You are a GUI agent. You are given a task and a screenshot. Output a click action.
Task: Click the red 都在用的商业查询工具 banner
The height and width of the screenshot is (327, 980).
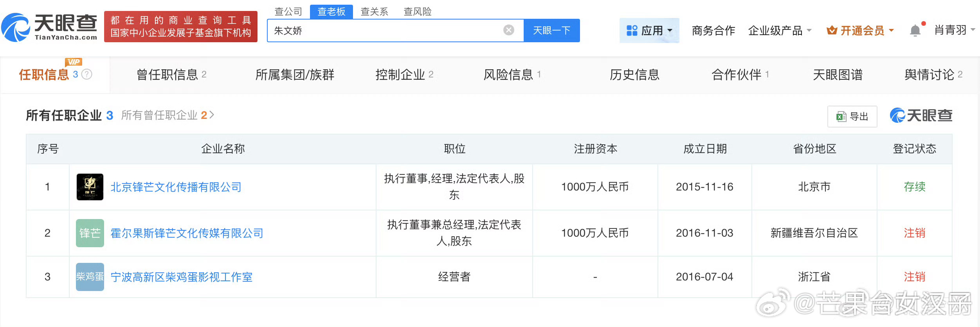pyautogui.click(x=180, y=27)
